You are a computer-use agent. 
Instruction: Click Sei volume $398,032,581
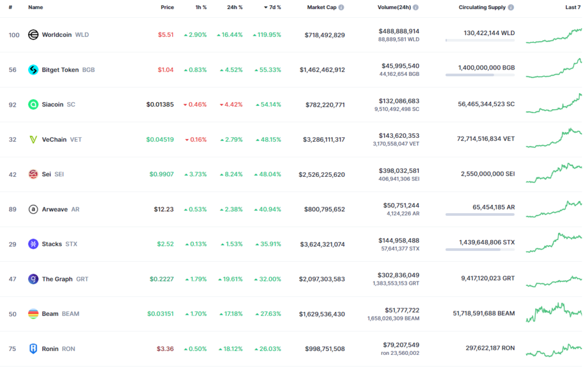(399, 171)
